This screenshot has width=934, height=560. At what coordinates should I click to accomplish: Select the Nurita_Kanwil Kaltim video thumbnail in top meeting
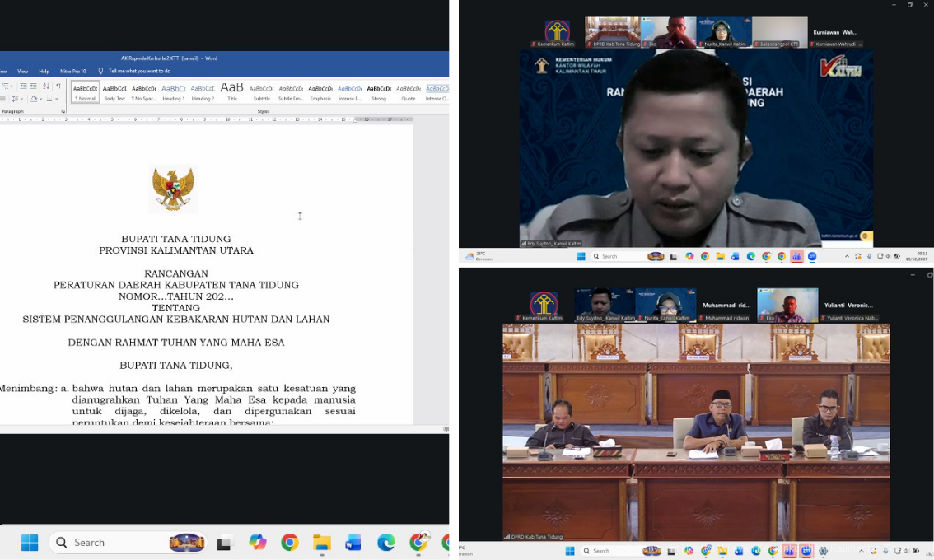point(724,33)
